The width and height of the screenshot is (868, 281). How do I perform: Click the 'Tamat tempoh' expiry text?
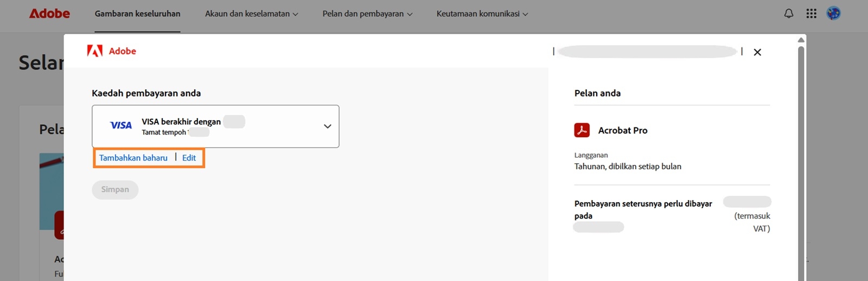click(x=164, y=132)
